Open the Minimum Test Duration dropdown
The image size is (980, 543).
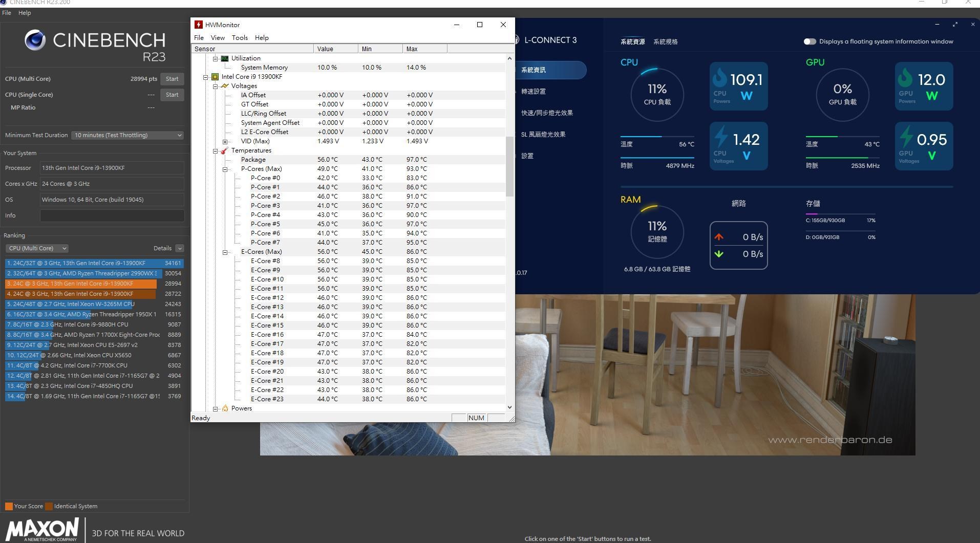[127, 135]
